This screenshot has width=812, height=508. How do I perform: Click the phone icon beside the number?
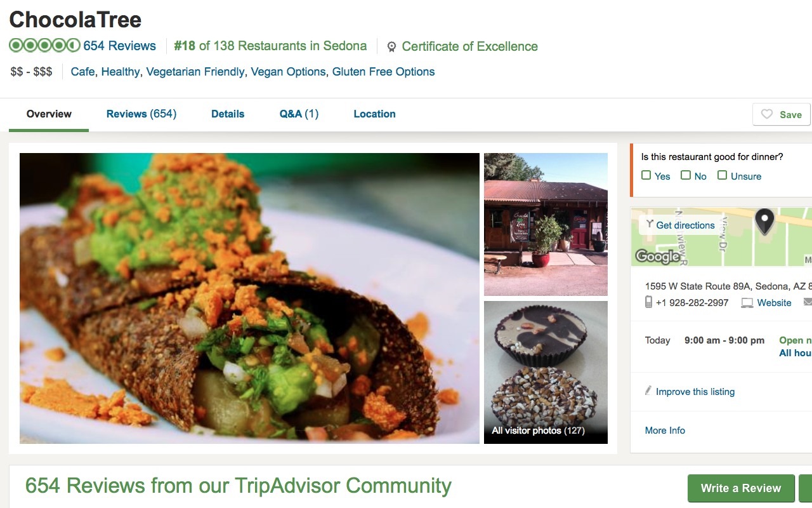pos(648,302)
